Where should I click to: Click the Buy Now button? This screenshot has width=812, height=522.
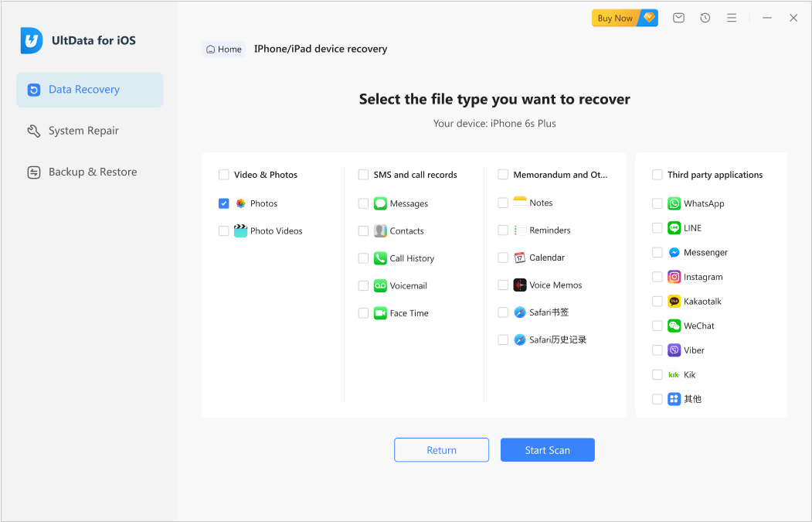(624, 18)
